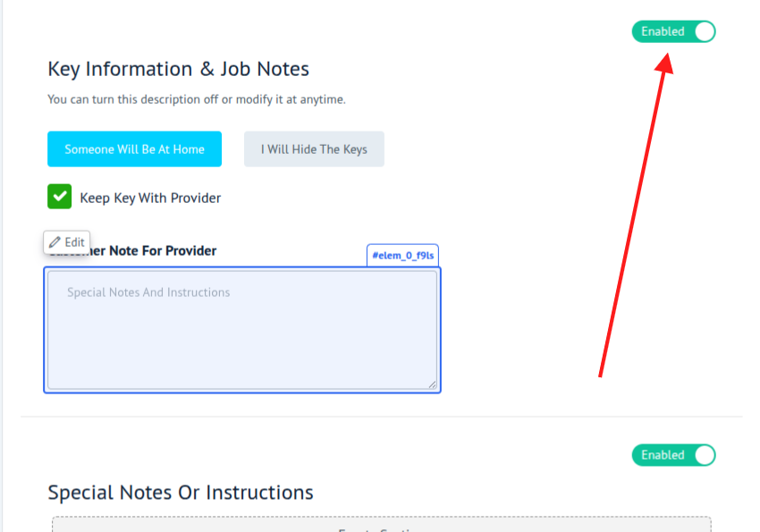Click the green checkmark icon
This screenshot has height=532, width=760.
(x=59, y=197)
